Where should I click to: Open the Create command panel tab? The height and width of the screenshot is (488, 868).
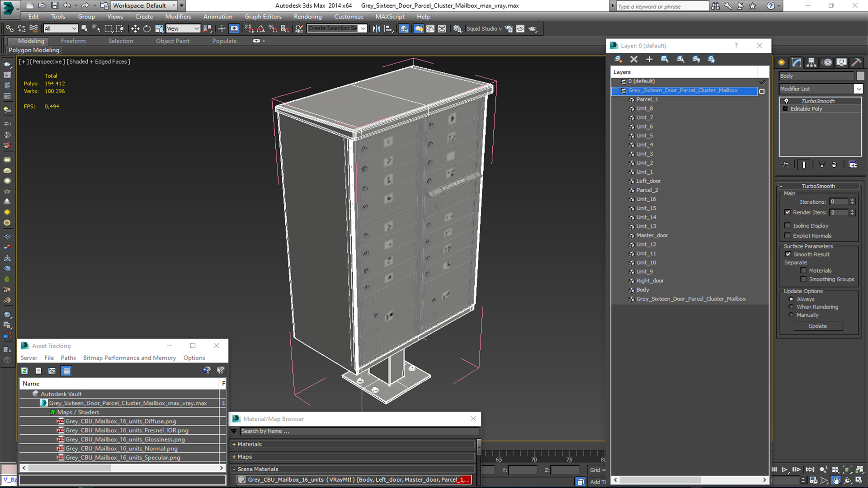pyautogui.click(x=781, y=62)
